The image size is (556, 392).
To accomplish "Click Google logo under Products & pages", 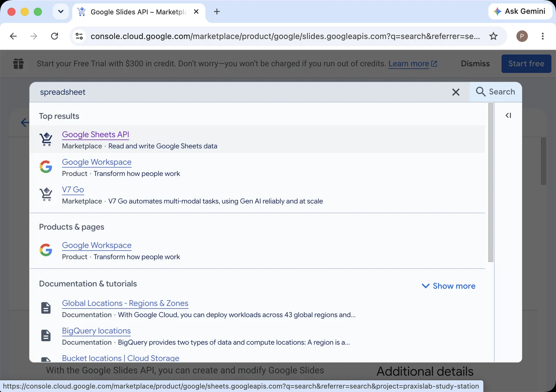I will coord(46,250).
